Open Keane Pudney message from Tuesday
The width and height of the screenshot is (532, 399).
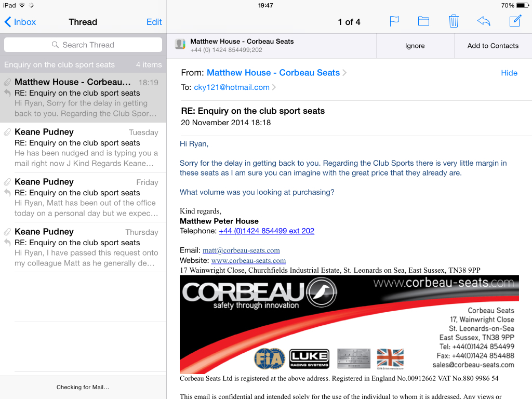(83, 148)
